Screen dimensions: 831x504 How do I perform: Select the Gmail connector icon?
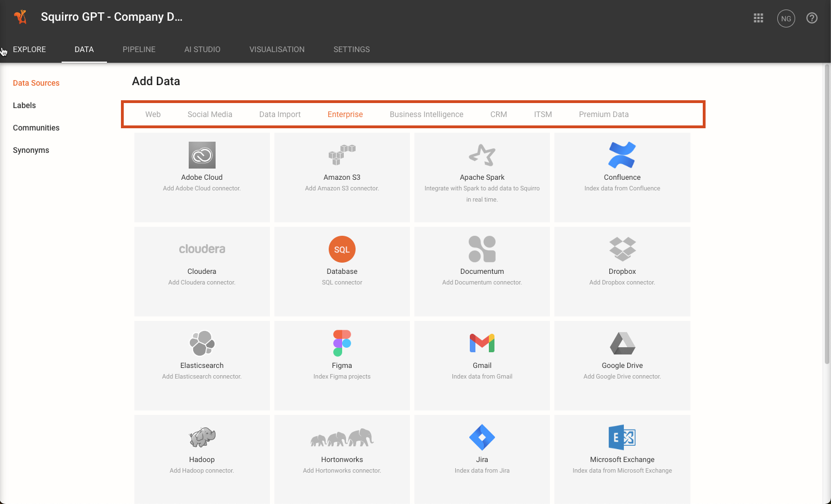(x=482, y=343)
